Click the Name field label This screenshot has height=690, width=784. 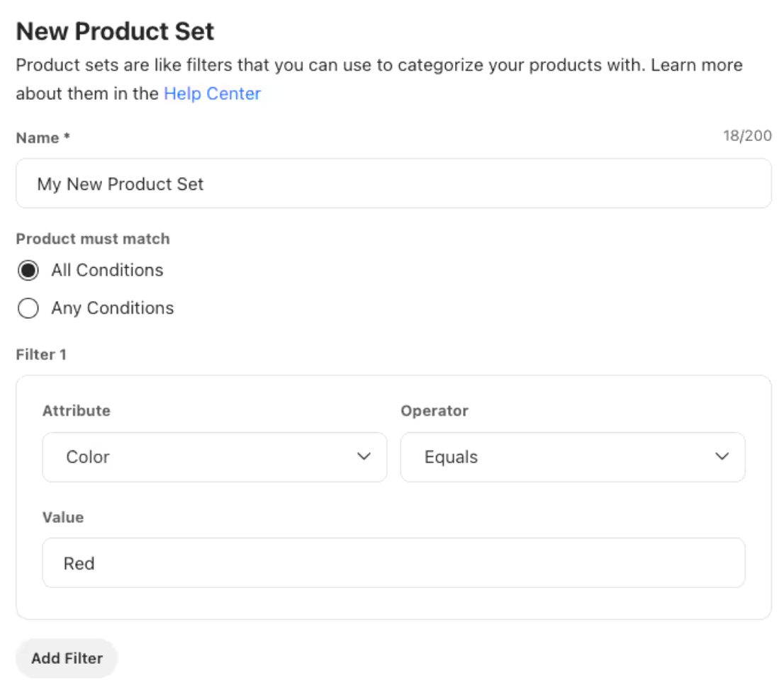click(x=43, y=138)
